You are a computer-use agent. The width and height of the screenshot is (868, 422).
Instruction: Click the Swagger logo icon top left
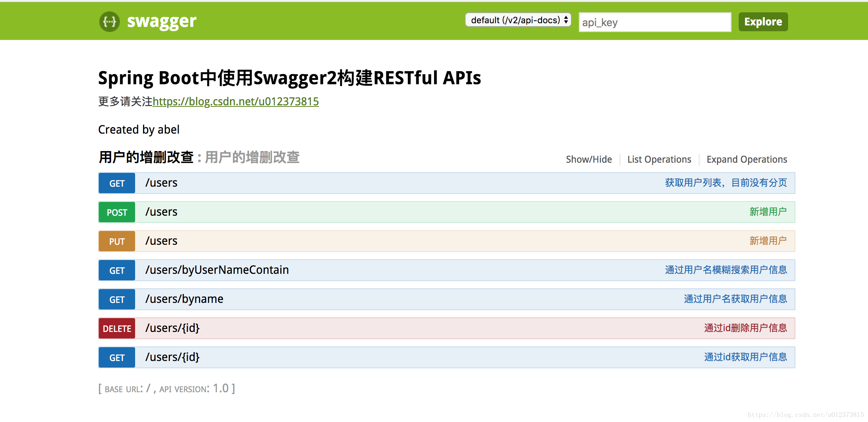point(108,21)
